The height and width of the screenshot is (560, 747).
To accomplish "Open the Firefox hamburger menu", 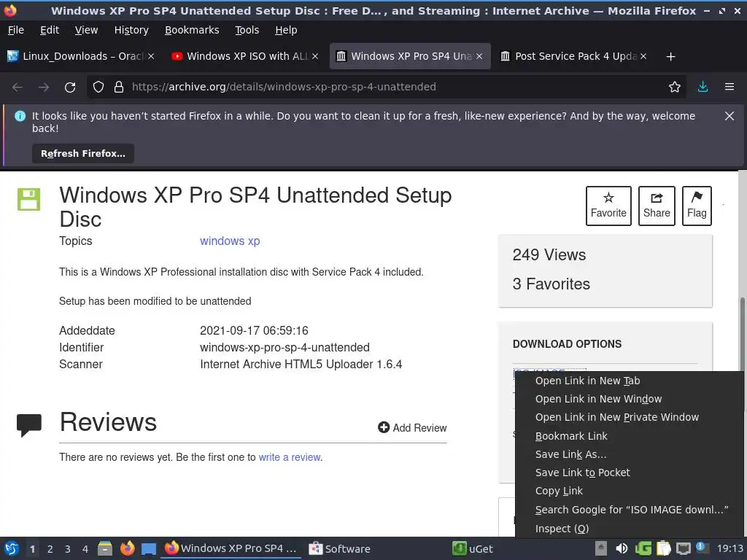I will [x=729, y=87].
